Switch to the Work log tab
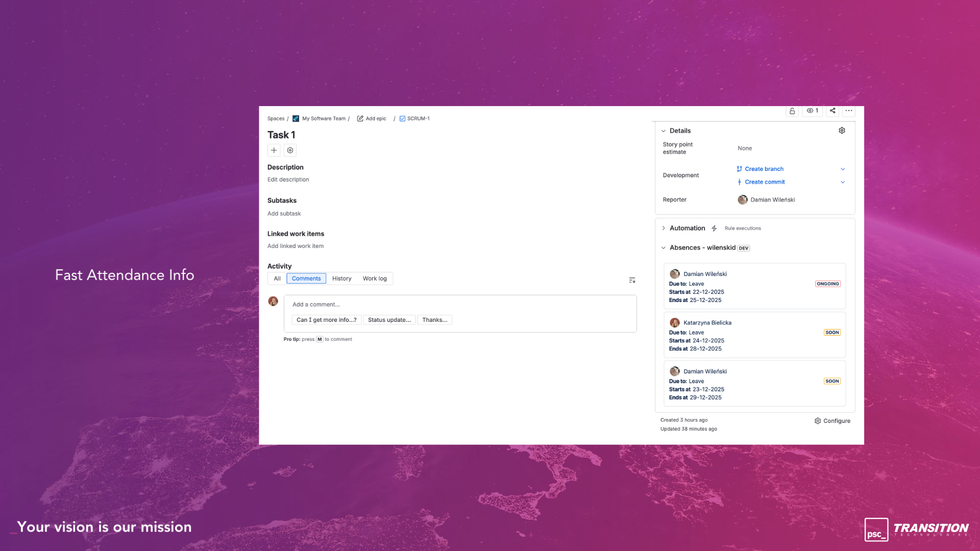 point(375,279)
